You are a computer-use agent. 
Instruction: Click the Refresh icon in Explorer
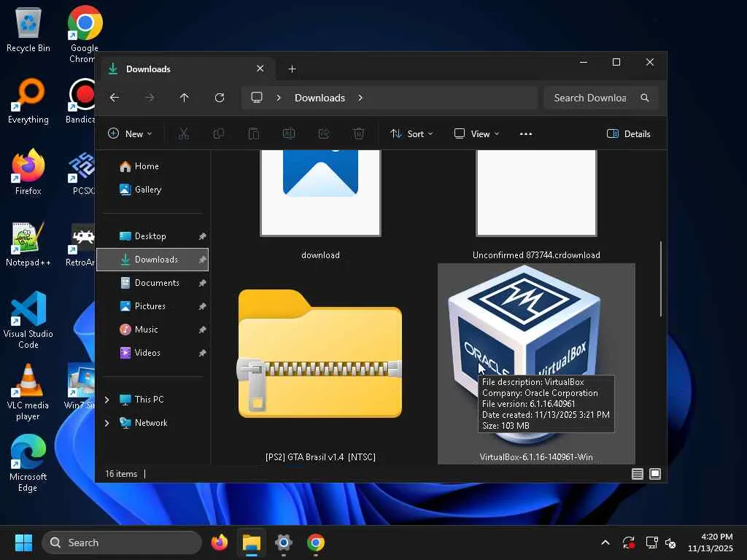pos(220,98)
